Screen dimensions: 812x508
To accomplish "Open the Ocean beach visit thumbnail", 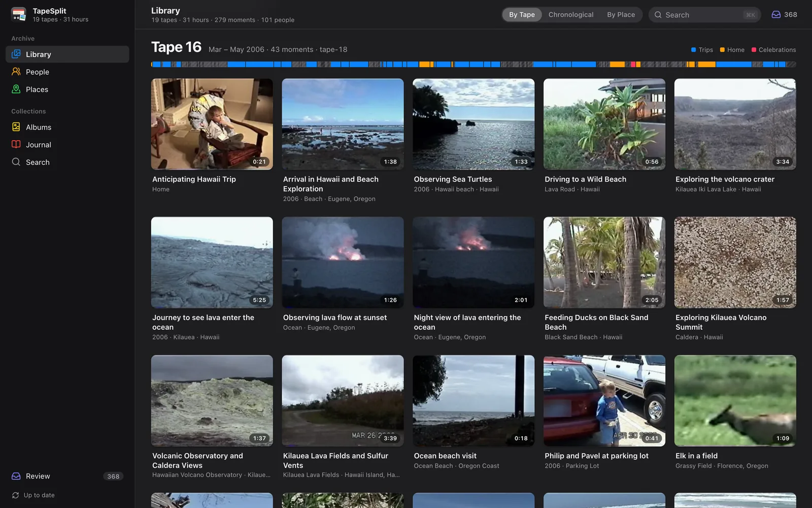I will [473, 401].
